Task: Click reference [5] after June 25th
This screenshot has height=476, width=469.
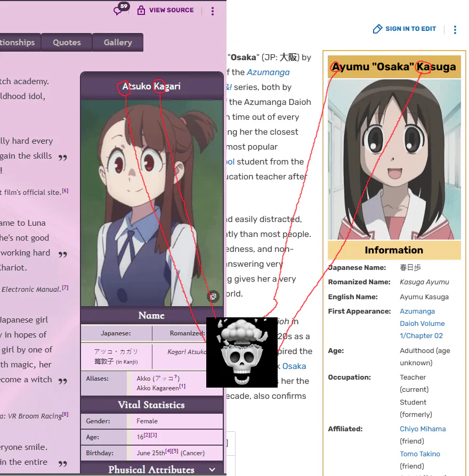Action: click(175, 451)
